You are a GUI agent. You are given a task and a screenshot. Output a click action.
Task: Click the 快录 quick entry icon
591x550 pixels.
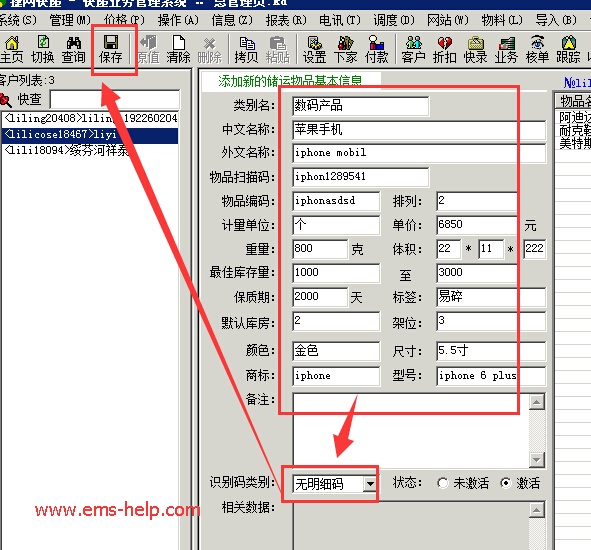[x=475, y=49]
